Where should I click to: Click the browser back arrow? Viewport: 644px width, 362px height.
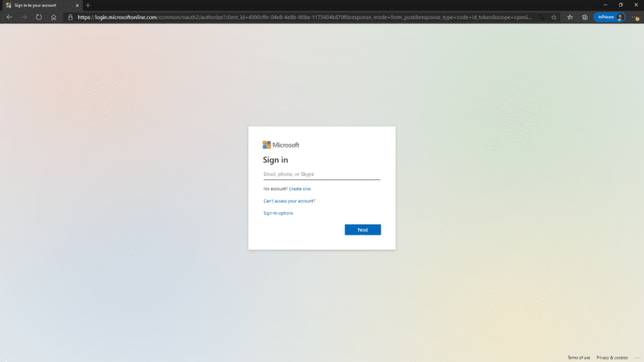coord(9,17)
